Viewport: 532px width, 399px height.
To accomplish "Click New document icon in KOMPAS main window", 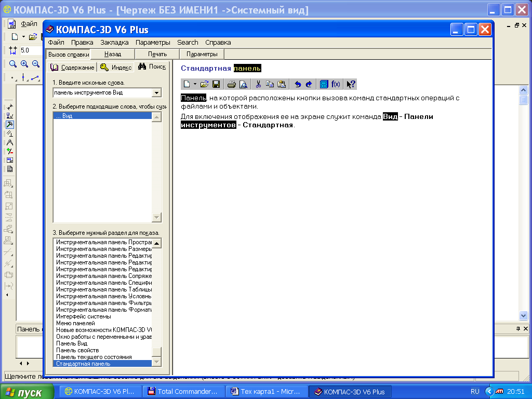I will tap(15, 37).
